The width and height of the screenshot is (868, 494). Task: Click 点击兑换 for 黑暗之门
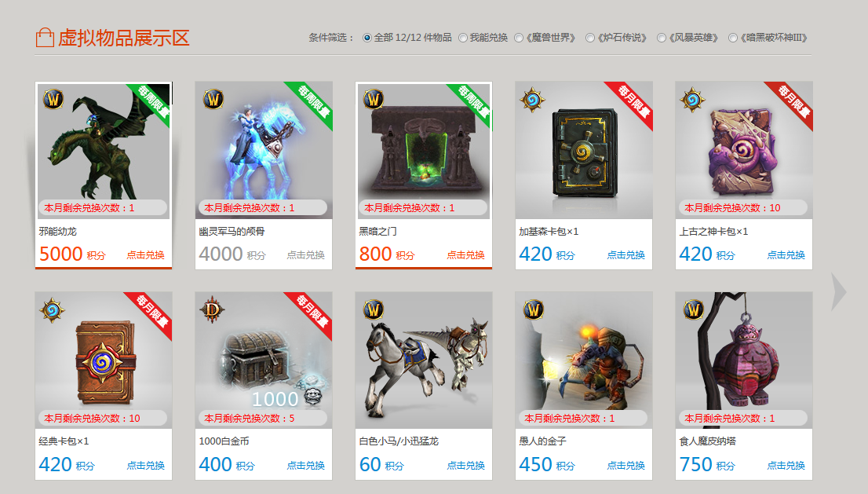pos(465,254)
